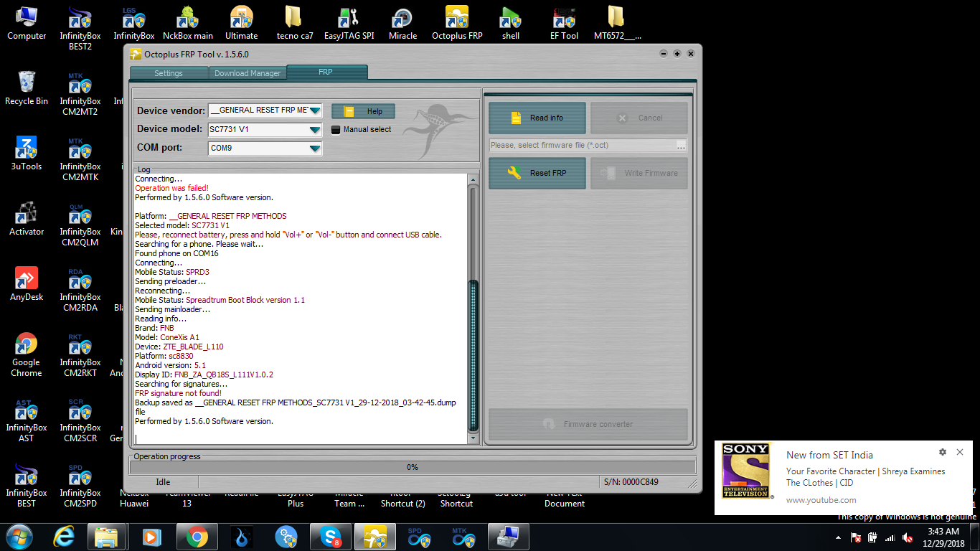Open the Download Manager tab

[248, 72]
